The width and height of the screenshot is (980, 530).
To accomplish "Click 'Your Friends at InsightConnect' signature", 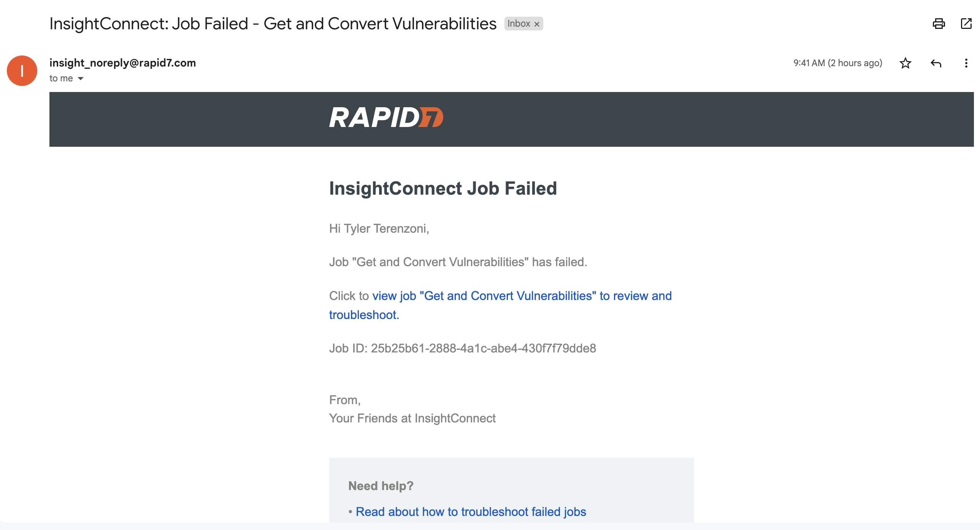I will click(x=412, y=419).
